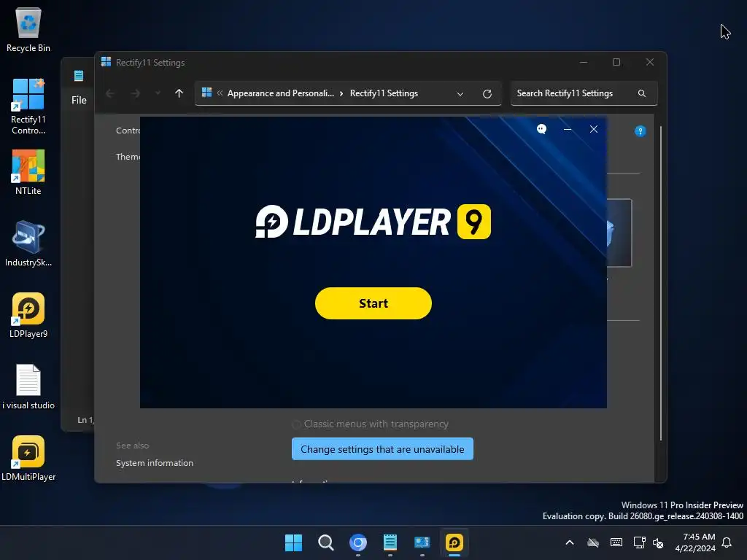Minimize the LDPlayer launcher window
The width and height of the screenshot is (747, 560).
568,130
